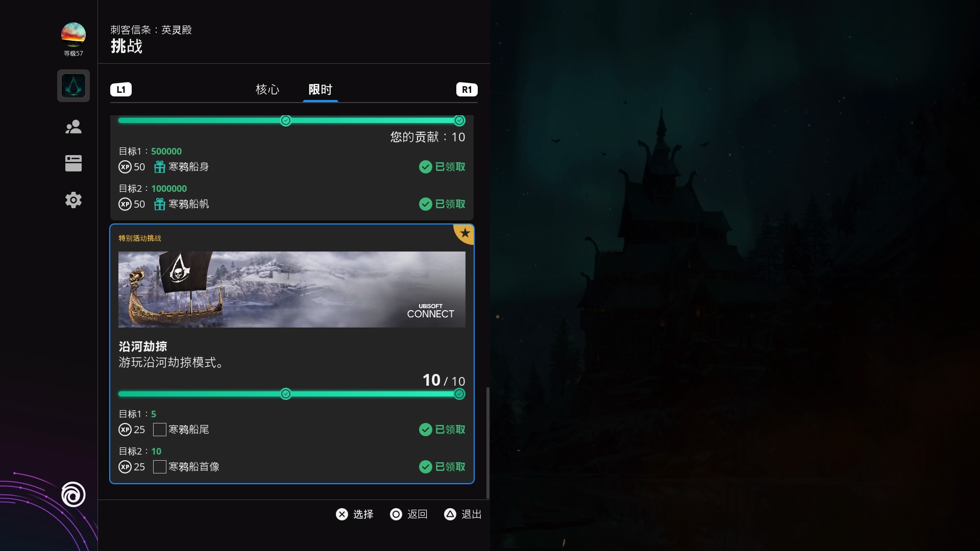Click midpoint marker on 沿河劫掠 progress bar

tap(286, 394)
